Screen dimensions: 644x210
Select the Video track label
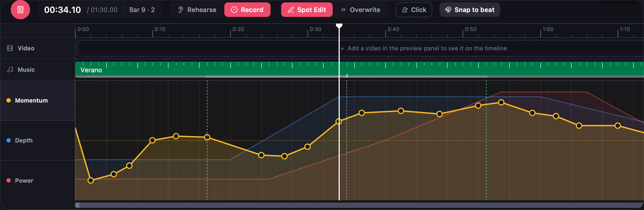point(26,48)
